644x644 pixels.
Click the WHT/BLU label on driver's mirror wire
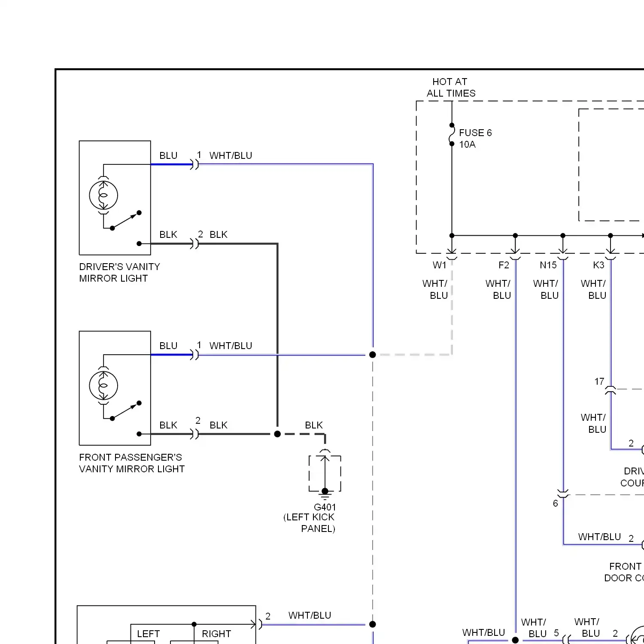click(231, 155)
